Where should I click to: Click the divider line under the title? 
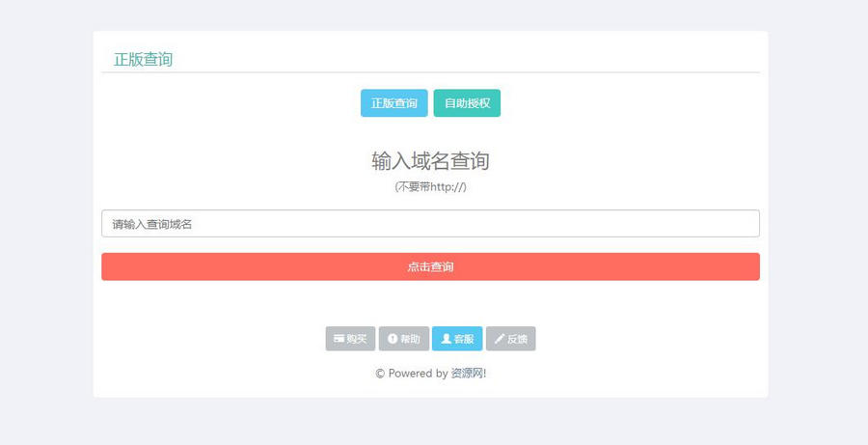tap(430, 72)
